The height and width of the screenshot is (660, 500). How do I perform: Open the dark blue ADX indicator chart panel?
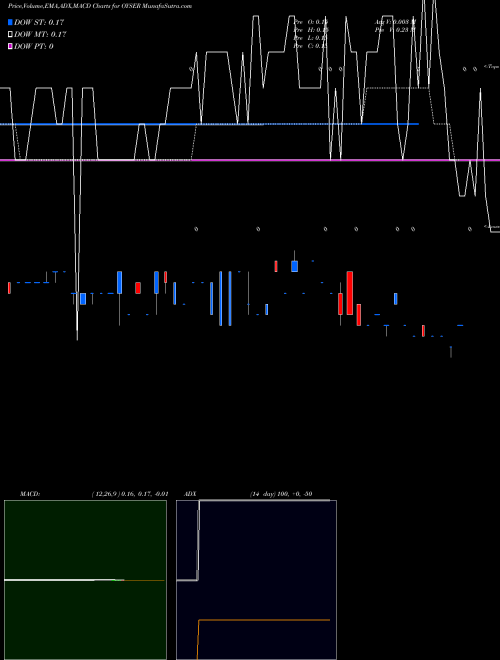point(256,580)
